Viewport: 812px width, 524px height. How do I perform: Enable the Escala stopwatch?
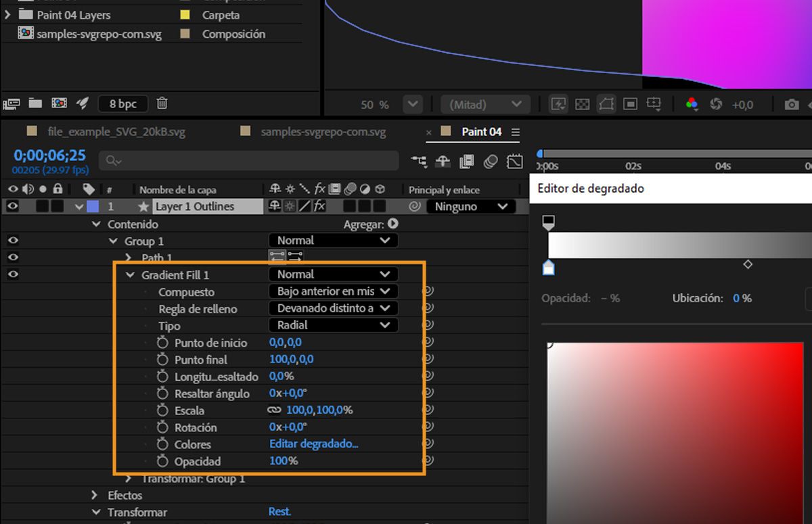coord(162,410)
